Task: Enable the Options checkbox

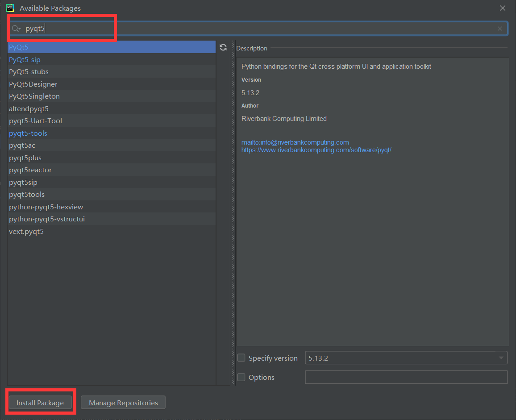Action: 241,377
